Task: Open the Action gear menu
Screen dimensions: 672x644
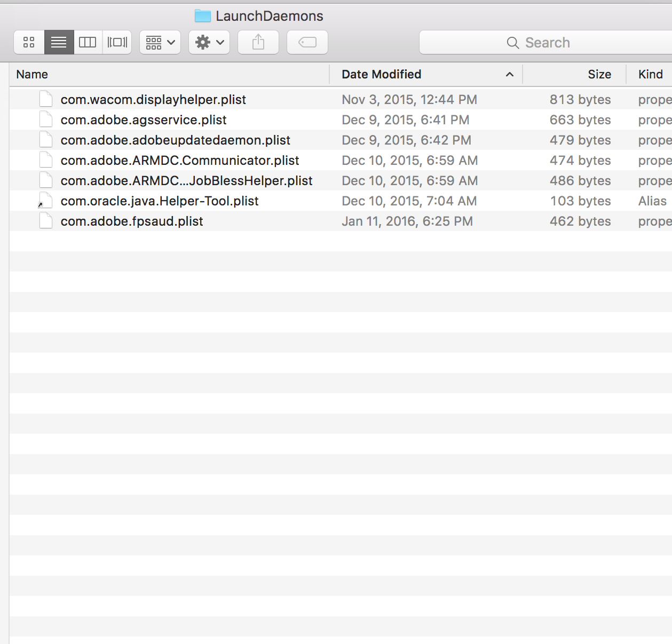Action: (x=209, y=42)
